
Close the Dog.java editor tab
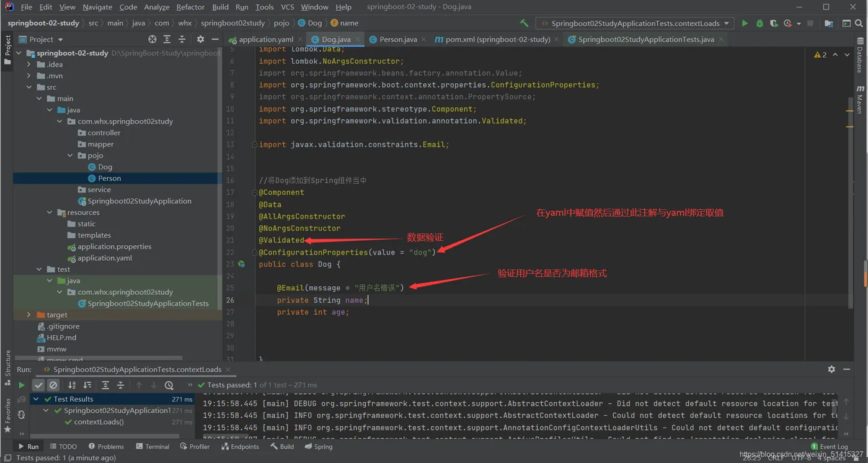coord(358,39)
